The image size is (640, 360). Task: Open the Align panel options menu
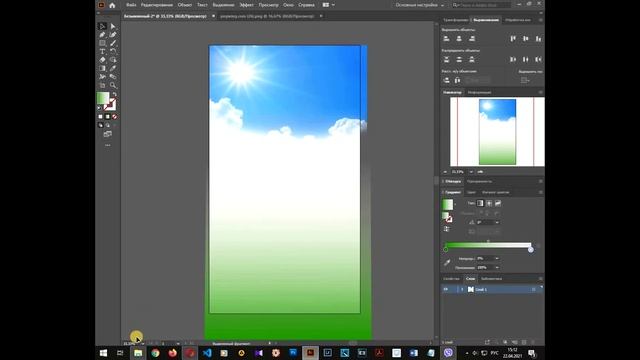pyautogui.click(x=540, y=20)
